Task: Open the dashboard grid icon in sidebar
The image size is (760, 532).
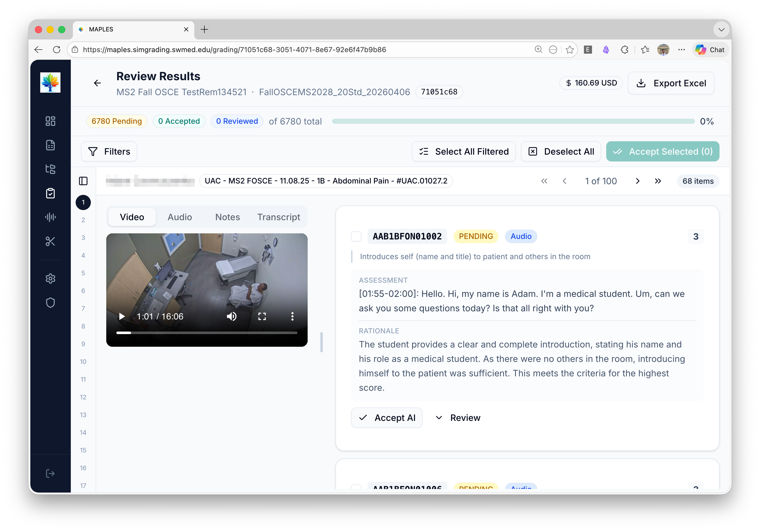Action: point(50,121)
